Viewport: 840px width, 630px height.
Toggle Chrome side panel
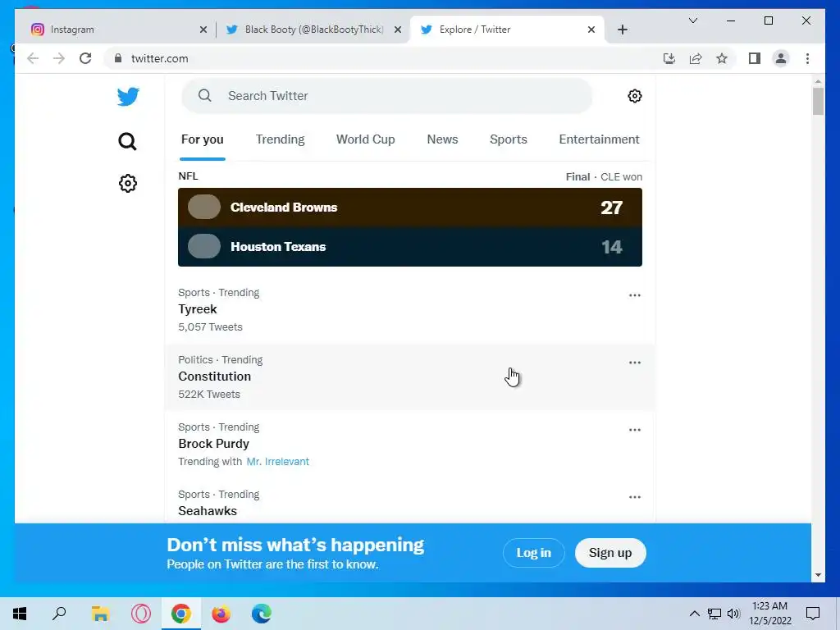click(x=755, y=58)
